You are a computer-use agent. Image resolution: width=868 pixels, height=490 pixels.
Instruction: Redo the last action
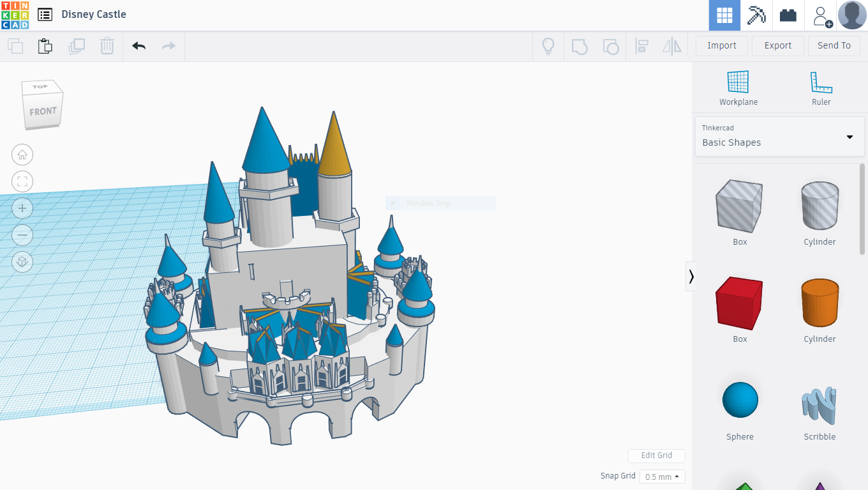(168, 46)
